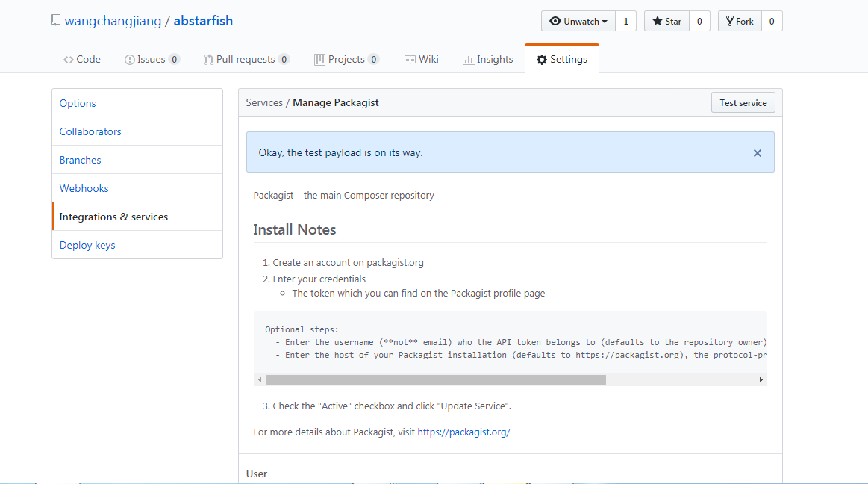Star the abstarfish repository
The image size is (868, 484).
666,21
